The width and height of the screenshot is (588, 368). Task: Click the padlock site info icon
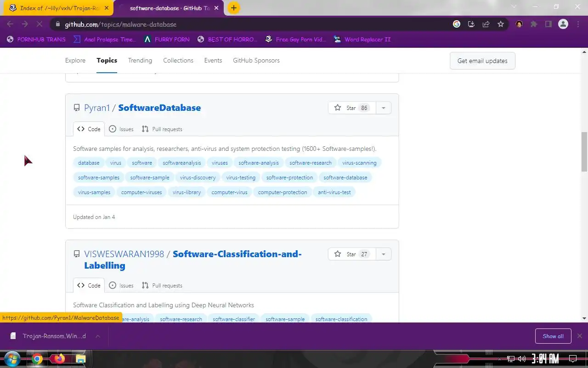[x=57, y=24]
